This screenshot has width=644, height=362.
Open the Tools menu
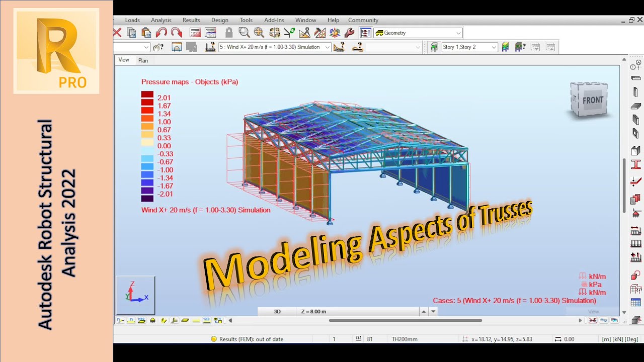pyautogui.click(x=246, y=20)
